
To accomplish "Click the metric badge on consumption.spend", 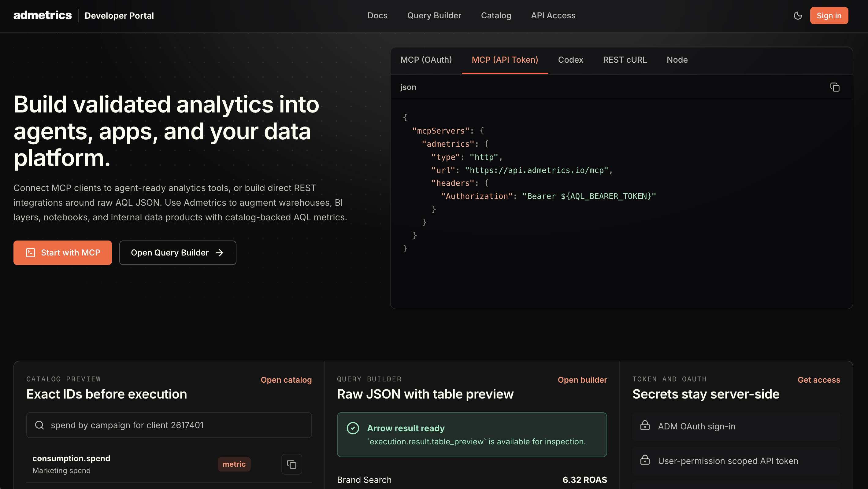I will pos(234,464).
